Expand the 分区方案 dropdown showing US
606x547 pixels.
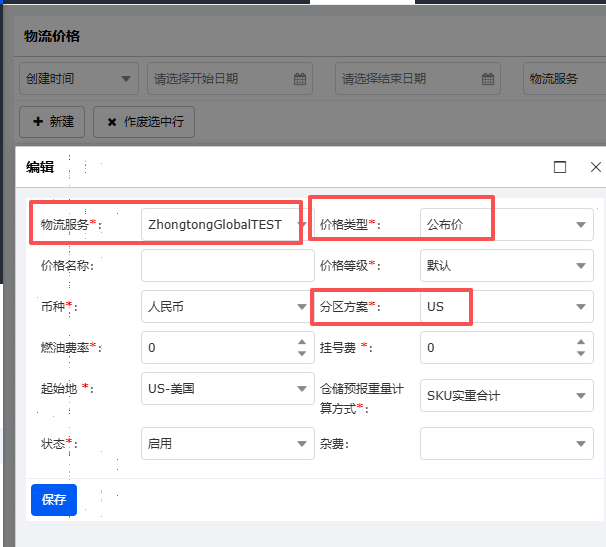pos(581,307)
